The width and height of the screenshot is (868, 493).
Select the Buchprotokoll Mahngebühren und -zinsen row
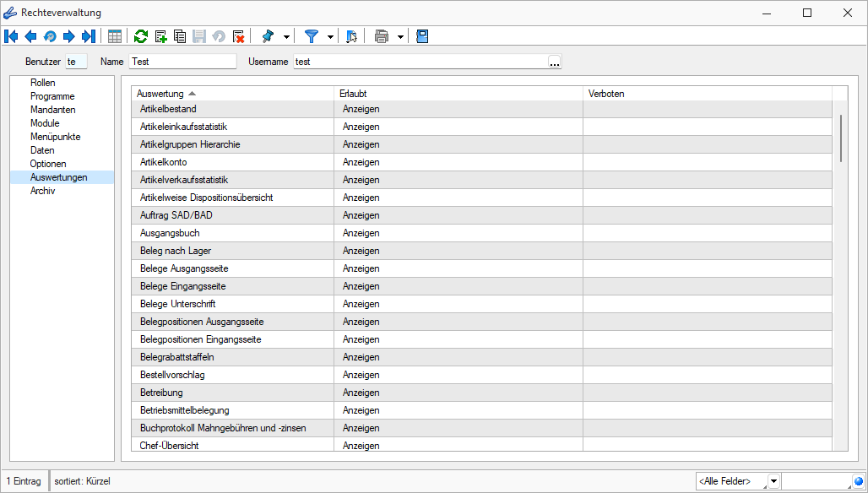click(481, 428)
